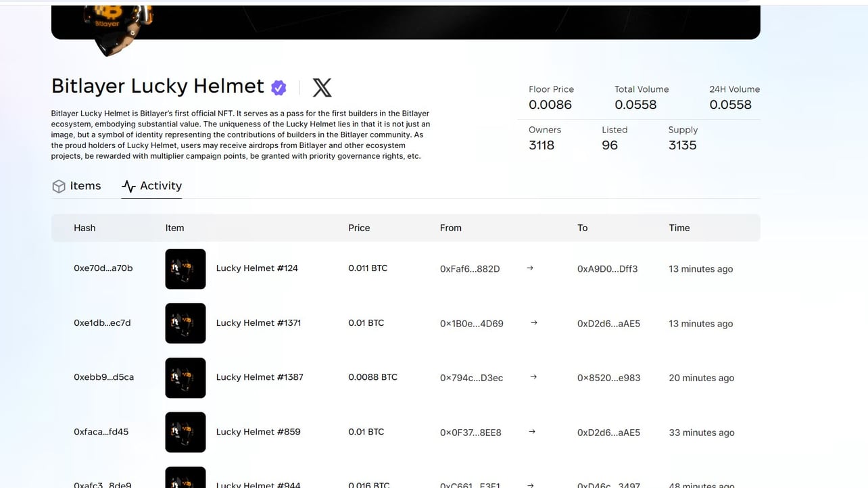Click the pulse icon beside Activity
868x488 pixels.
click(x=128, y=187)
